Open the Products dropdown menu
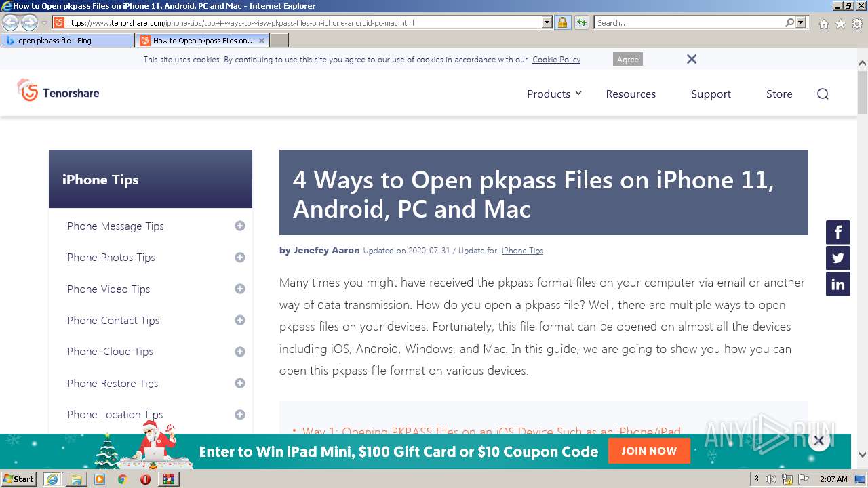Viewport: 868px width, 488px height. [554, 94]
